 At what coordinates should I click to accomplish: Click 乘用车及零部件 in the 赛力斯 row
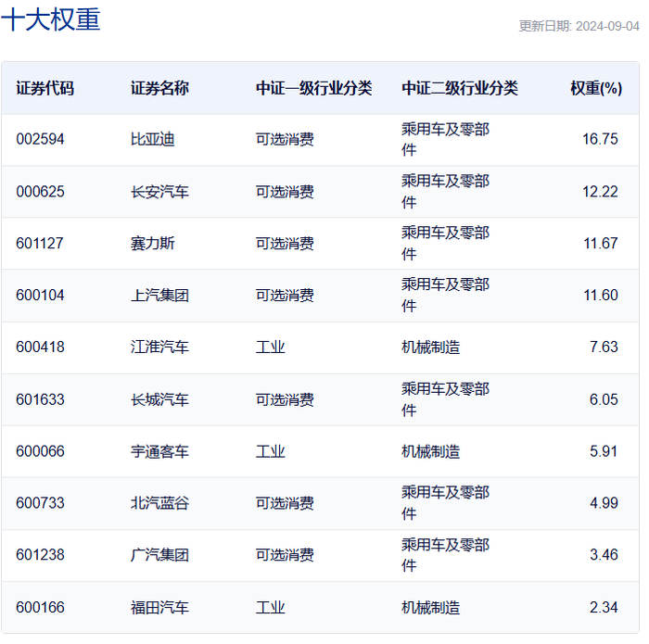coord(445,244)
